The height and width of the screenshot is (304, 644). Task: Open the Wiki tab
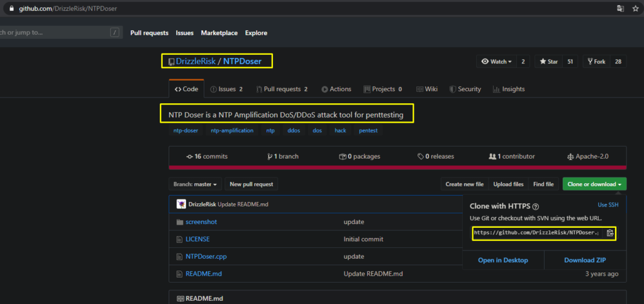click(427, 89)
